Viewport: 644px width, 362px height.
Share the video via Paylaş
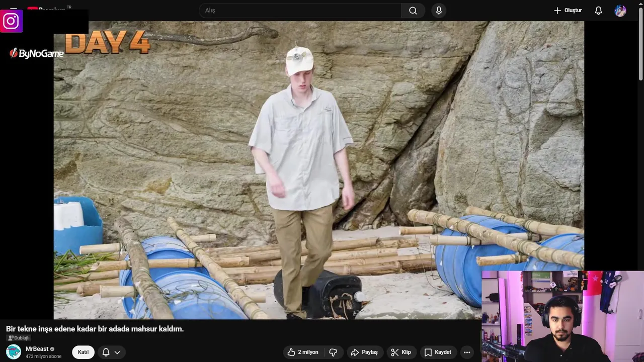(364, 352)
